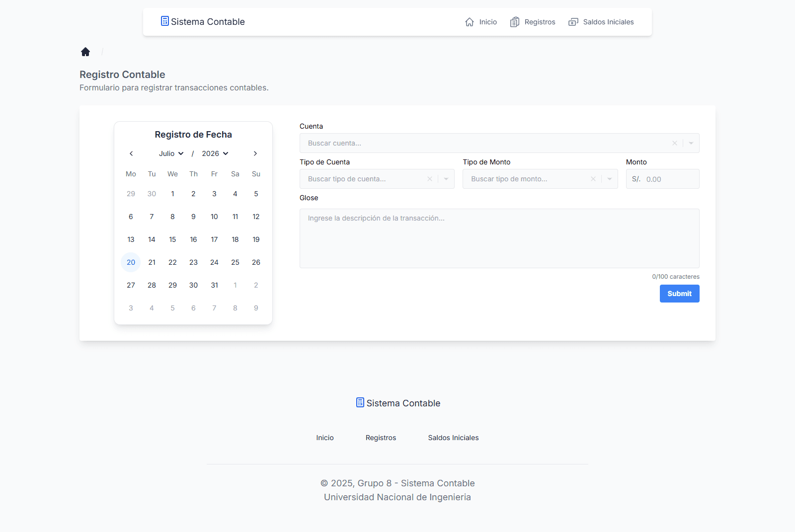Viewport: 795px width, 532px height.
Task: Open the month dropdown showing Julio
Action: [x=171, y=153]
